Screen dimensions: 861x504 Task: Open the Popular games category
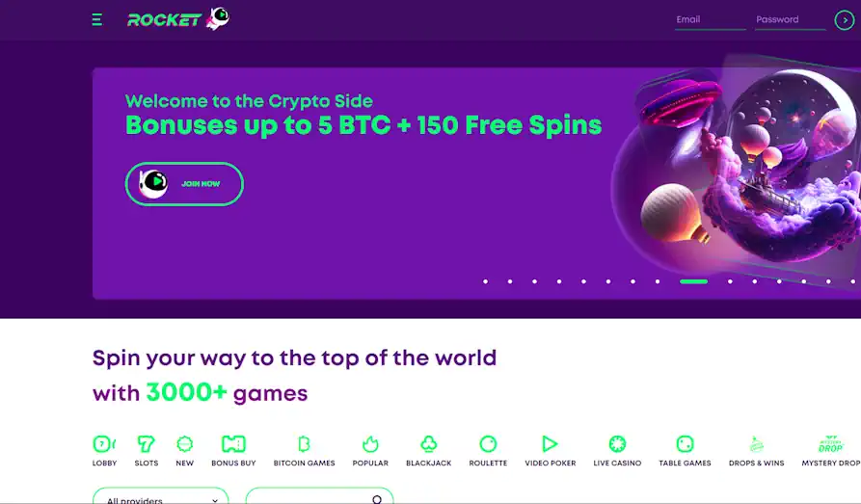click(370, 451)
